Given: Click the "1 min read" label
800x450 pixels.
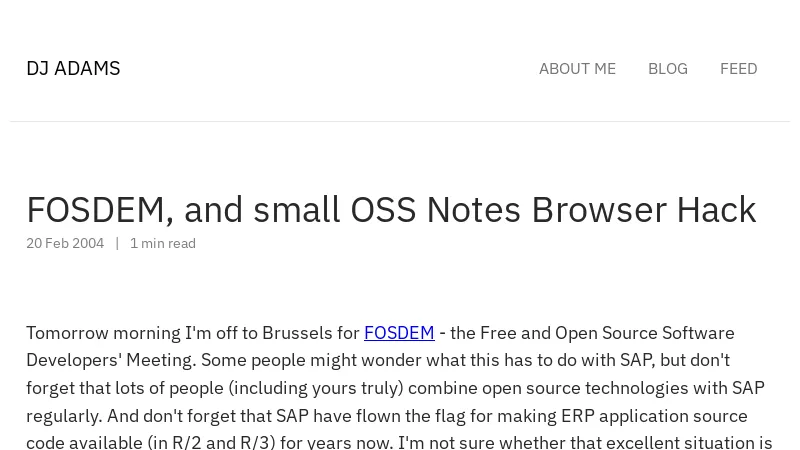Looking at the screenshot, I should [163, 243].
